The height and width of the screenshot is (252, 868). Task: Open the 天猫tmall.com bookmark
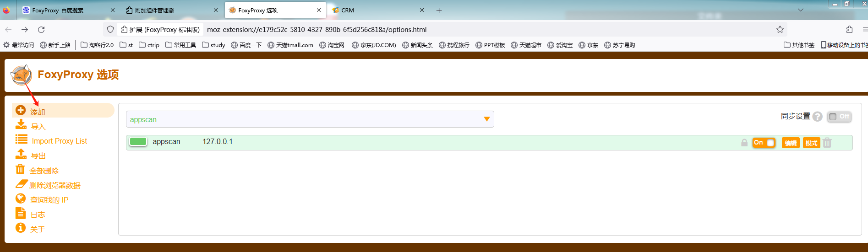[290, 45]
